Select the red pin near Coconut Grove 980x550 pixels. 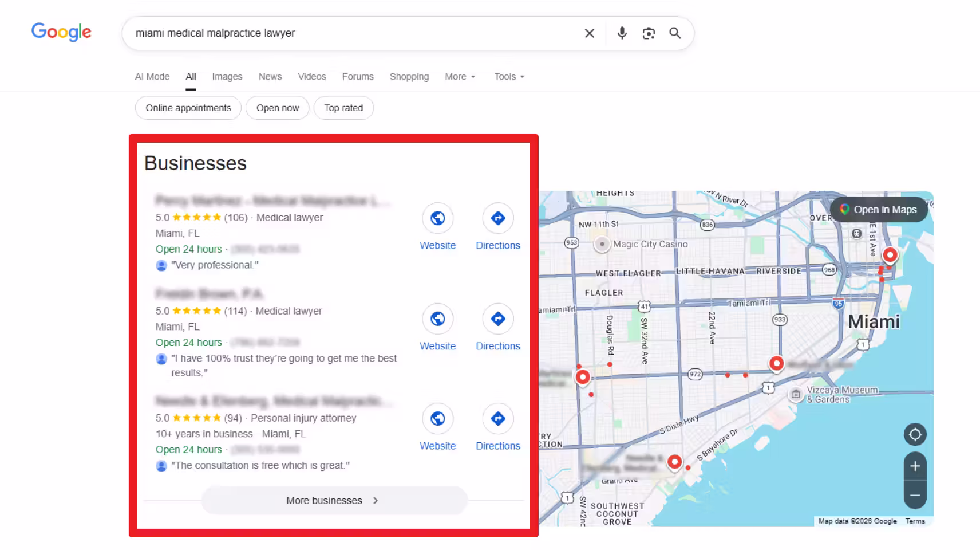(675, 462)
